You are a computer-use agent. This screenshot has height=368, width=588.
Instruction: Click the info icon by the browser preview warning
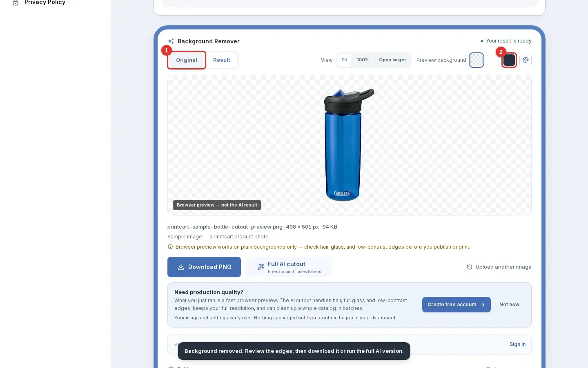[x=170, y=247]
